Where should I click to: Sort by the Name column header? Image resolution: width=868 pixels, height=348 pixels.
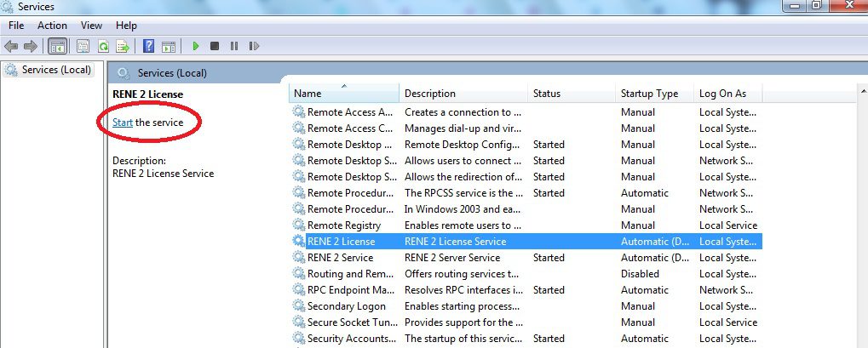point(344,94)
